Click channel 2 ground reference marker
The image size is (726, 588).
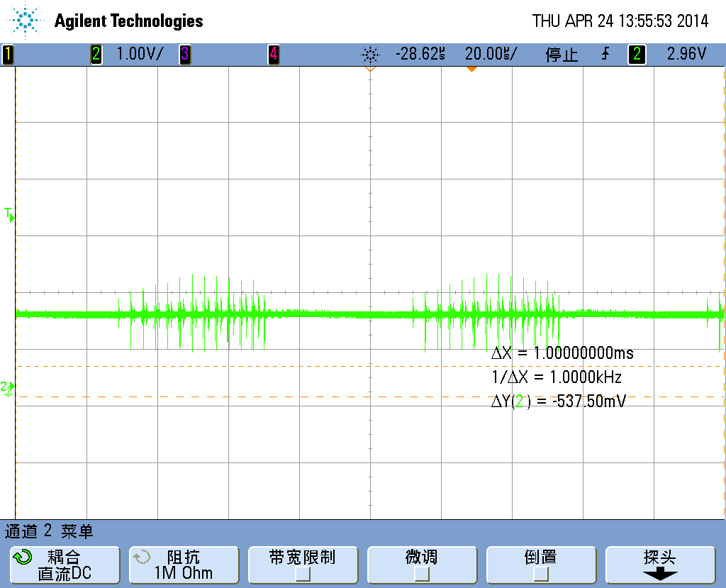click(7, 388)
